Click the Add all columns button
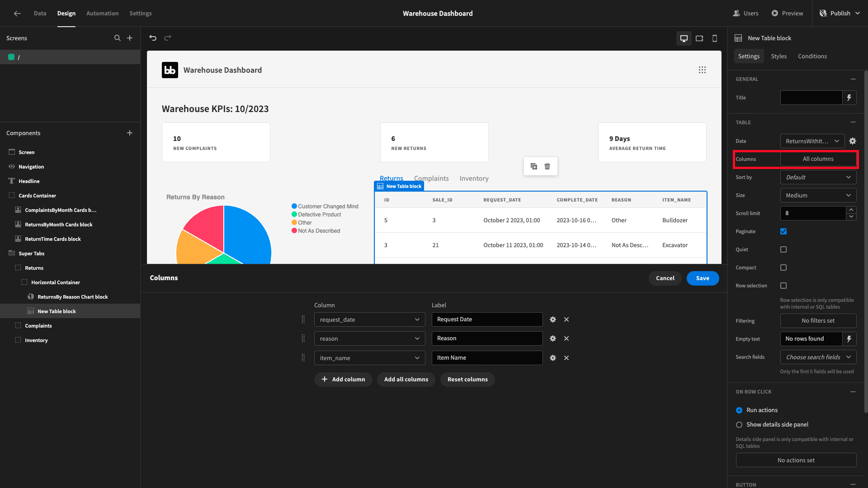The image size is (868, 488). (x=406, y=380)
